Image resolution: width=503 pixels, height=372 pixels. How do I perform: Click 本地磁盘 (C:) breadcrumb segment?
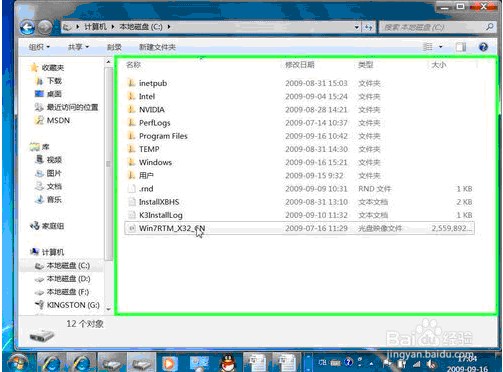141,27
